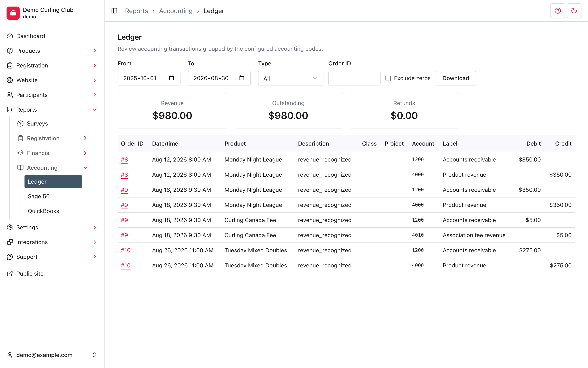588x368 pixels.
Task: Click the Order ID input field
Action: pyautogui.click(x=354, y=78)
